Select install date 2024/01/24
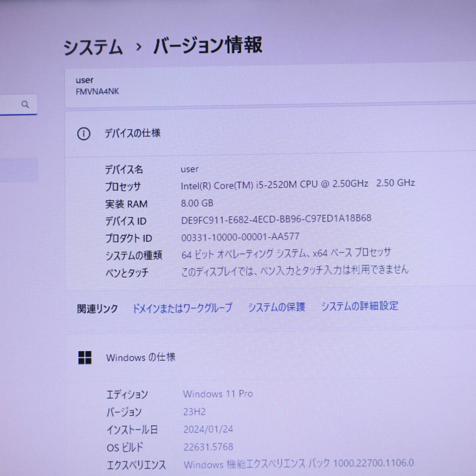476x476 pixels. coord(208,429)
